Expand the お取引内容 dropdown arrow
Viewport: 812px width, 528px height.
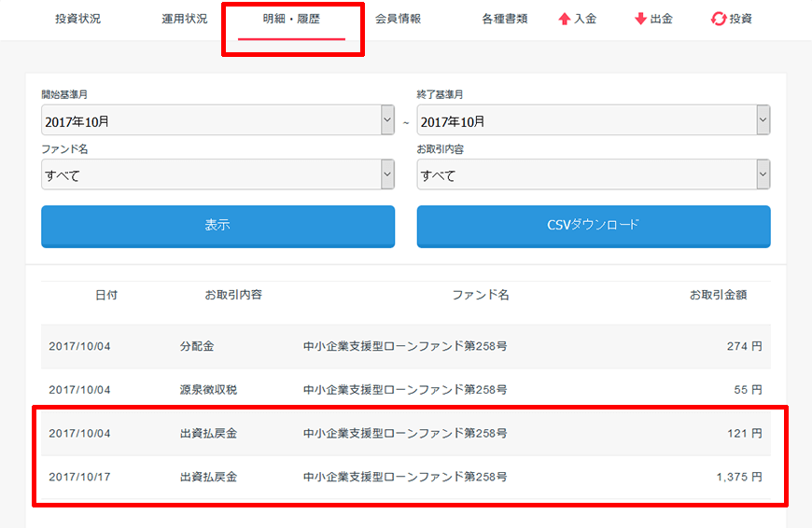click(x=763, y=174)
